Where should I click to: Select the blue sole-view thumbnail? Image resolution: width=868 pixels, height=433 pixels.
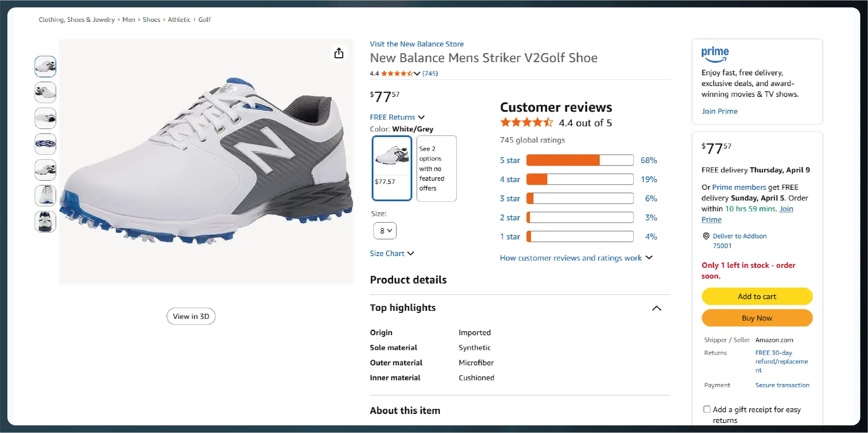point(45,144)
